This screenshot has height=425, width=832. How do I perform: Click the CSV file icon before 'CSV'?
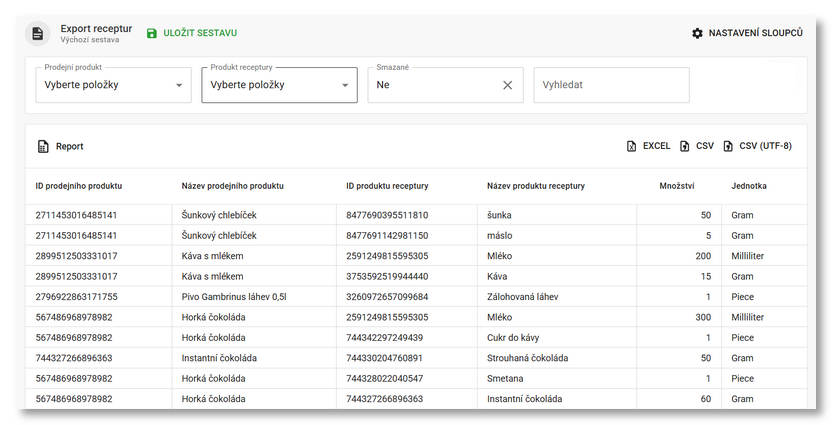tap(684, 146)
